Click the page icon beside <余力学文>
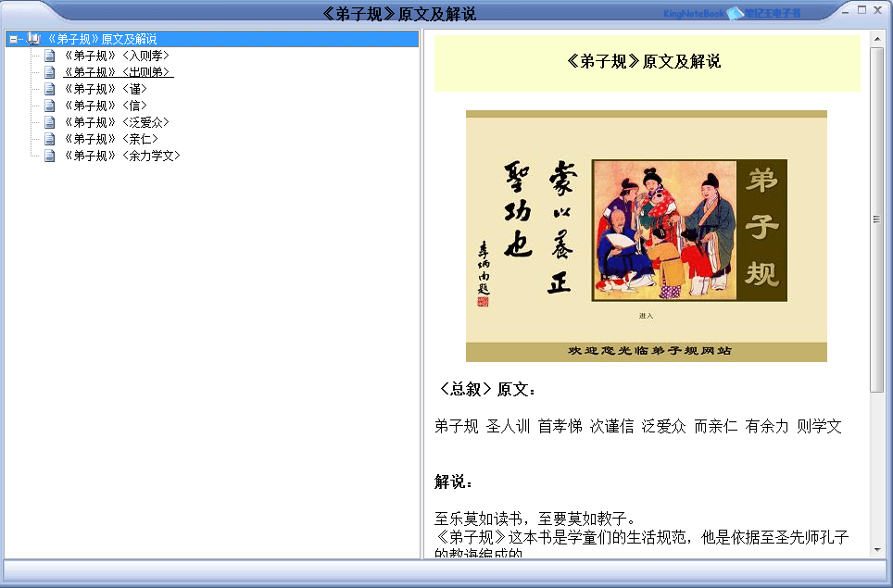 [x=50, y=155]
